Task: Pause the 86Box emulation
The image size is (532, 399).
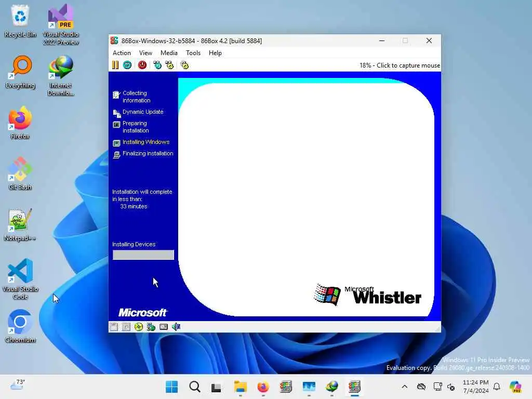Action: (x=115, y=65)
